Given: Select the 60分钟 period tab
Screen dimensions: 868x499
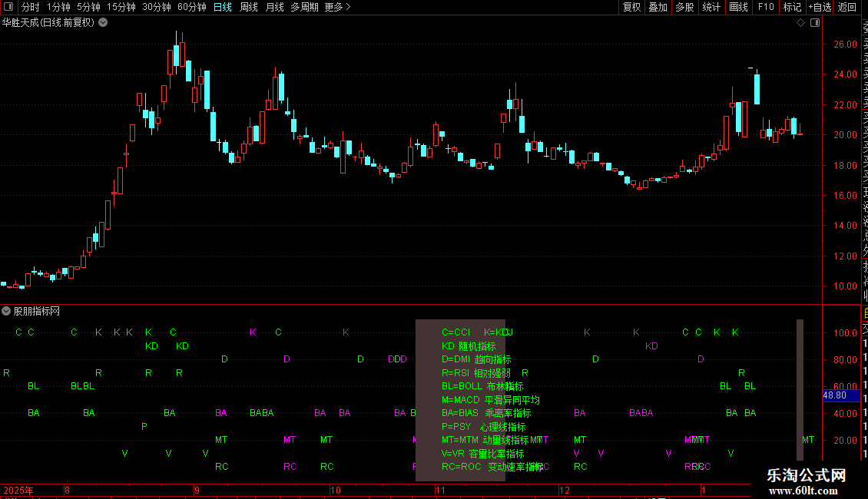Looking at the screenshot, I should 192,7.
